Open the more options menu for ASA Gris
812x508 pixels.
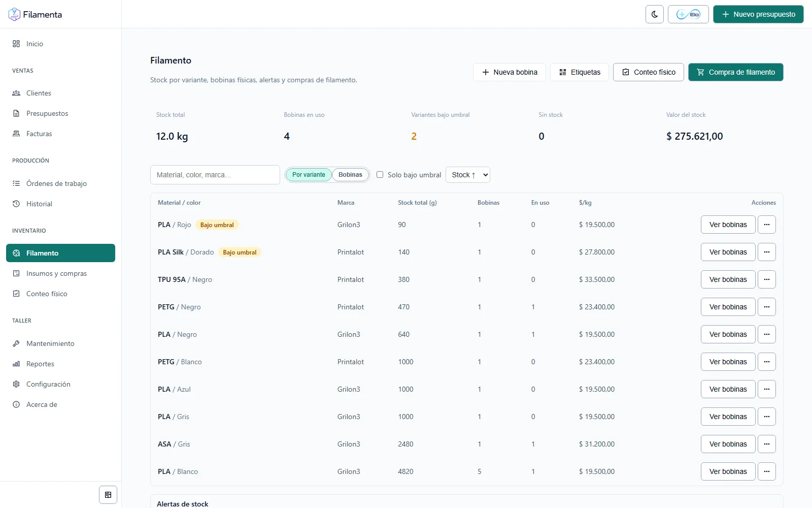[766, 444]
